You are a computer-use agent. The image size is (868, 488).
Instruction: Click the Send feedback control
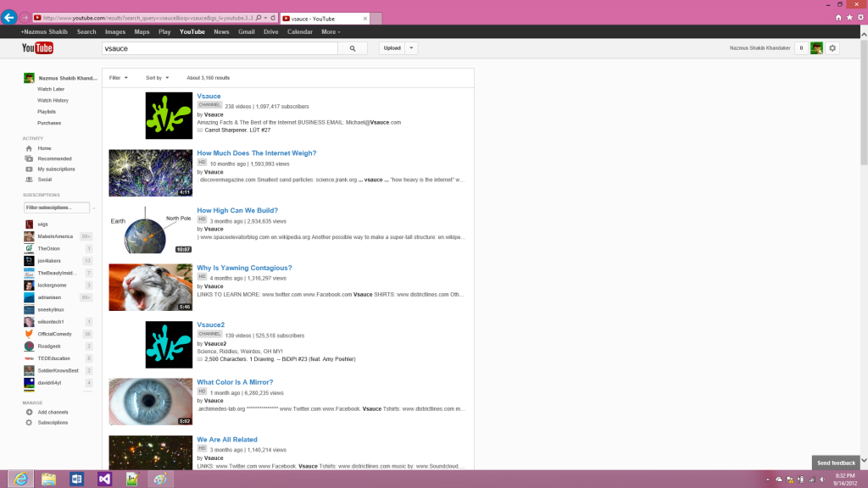(x=836, y=463)
